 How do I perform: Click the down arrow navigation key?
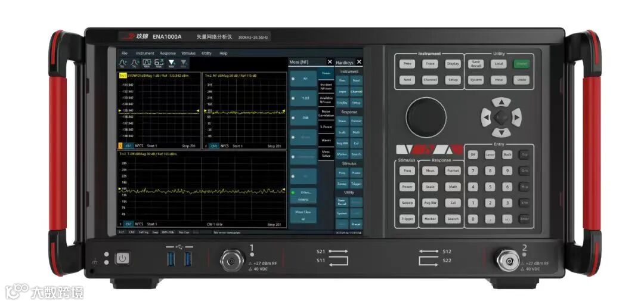(x=501, y=132)
